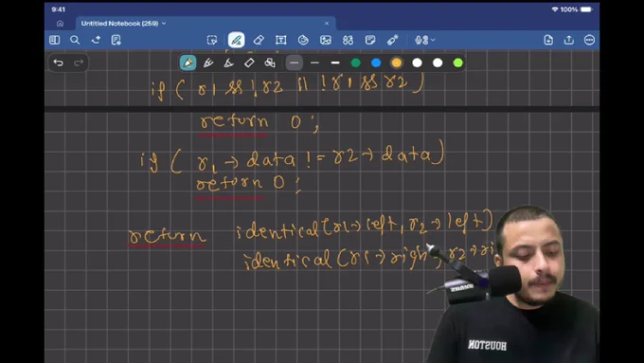The height and width of the screenshot is (363, 644).
Task: Open the stickers tool
Action: click(303, 40)
